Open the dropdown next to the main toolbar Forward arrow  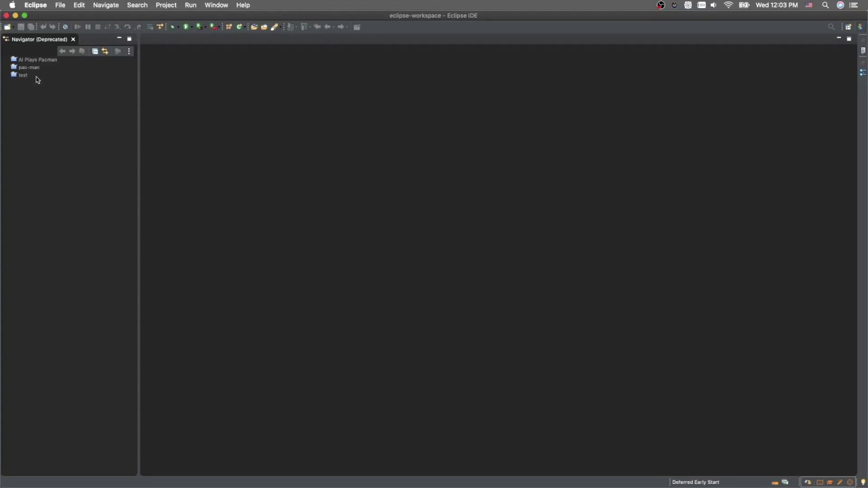tap(347, 27)
